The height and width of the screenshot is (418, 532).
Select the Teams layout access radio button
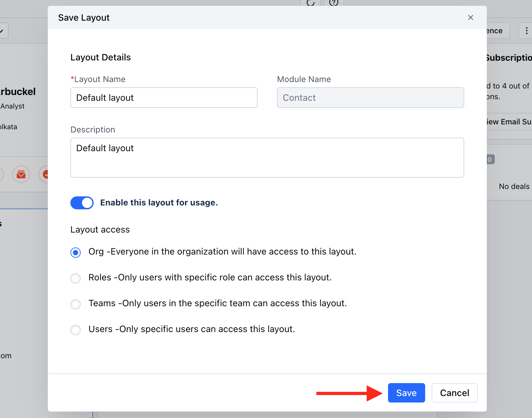coord(76,304)
